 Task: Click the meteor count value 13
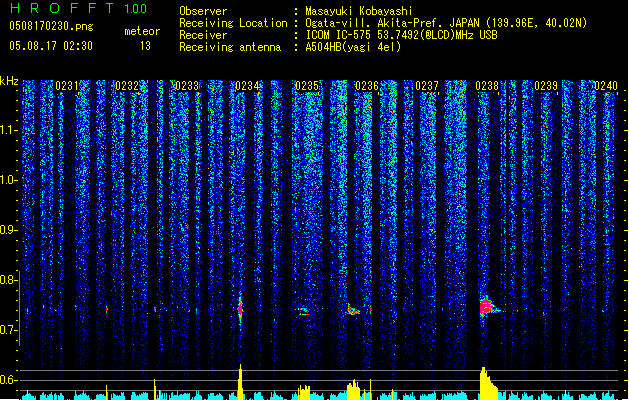coord(145,46)
